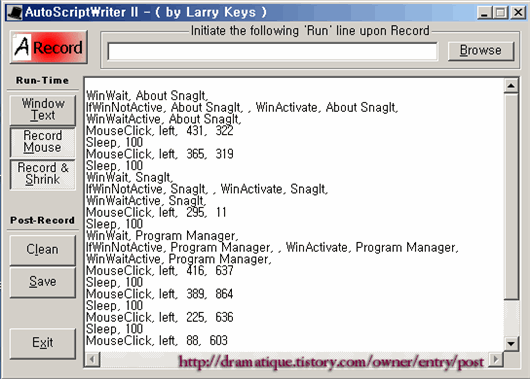Click line 'MouseClick, left, 225, 636'

160,317
